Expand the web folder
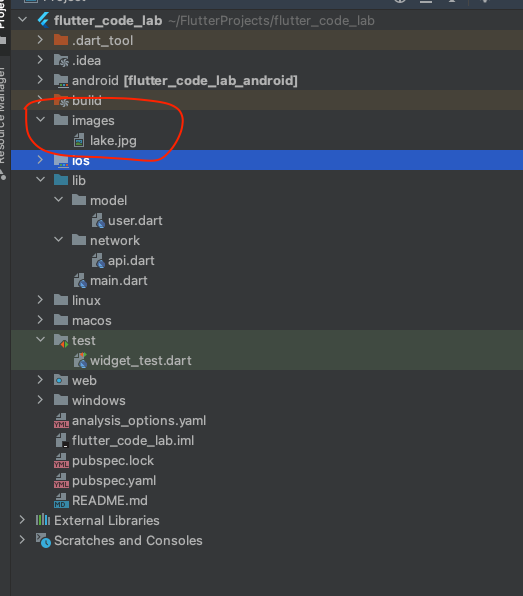The height and width of the screenshot is (596, 523). pos(40,380)
